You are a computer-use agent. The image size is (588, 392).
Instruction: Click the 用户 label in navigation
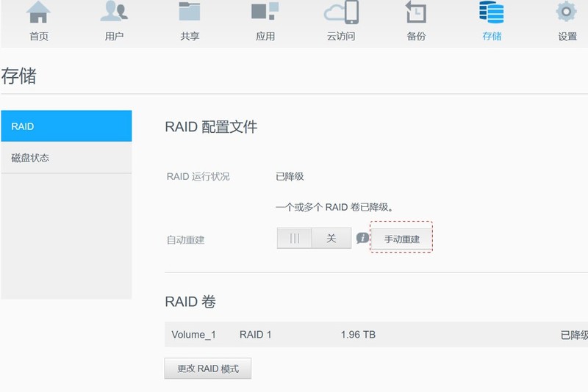[114, 36]
